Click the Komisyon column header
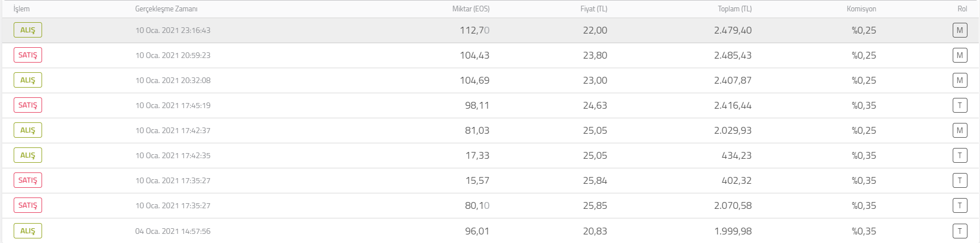The width and height of the screenshot is (980, 243). point(861,9)
